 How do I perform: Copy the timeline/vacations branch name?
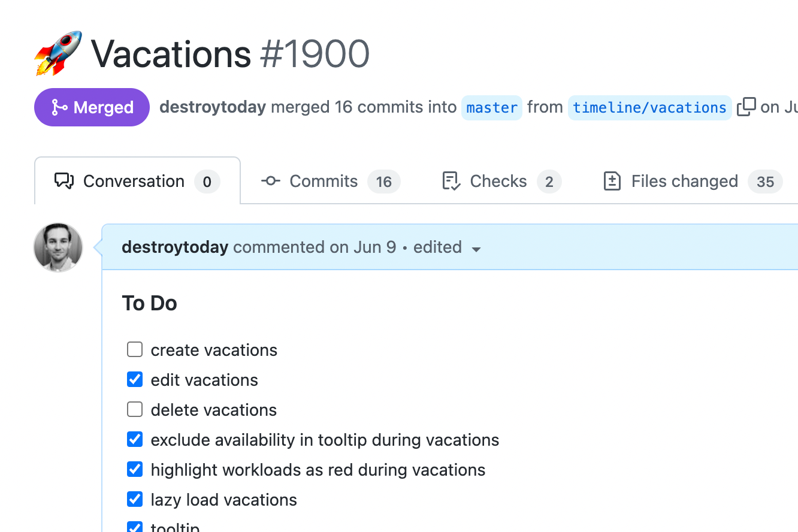click(746, 107)
